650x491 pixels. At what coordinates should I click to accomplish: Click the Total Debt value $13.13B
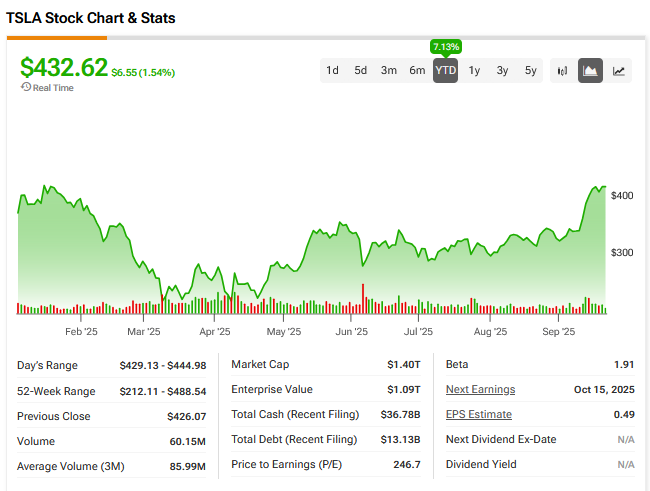click(400, 439)
